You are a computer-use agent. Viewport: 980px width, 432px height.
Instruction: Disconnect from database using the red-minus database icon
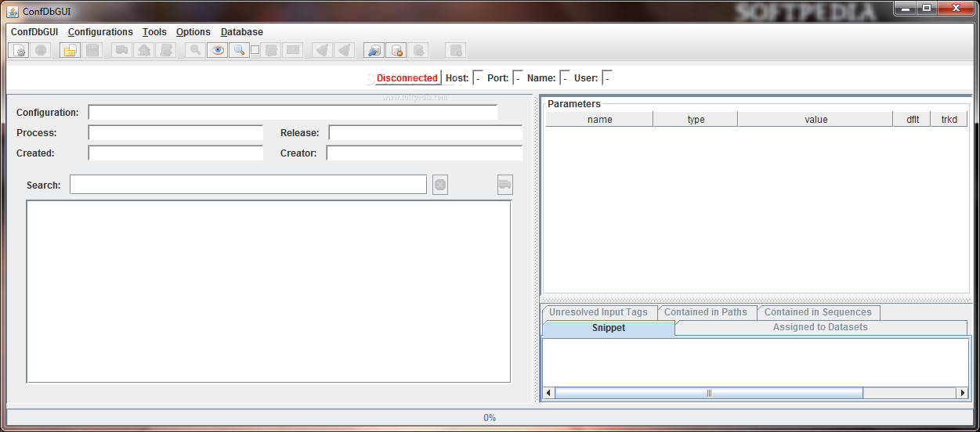coord(396,50)
